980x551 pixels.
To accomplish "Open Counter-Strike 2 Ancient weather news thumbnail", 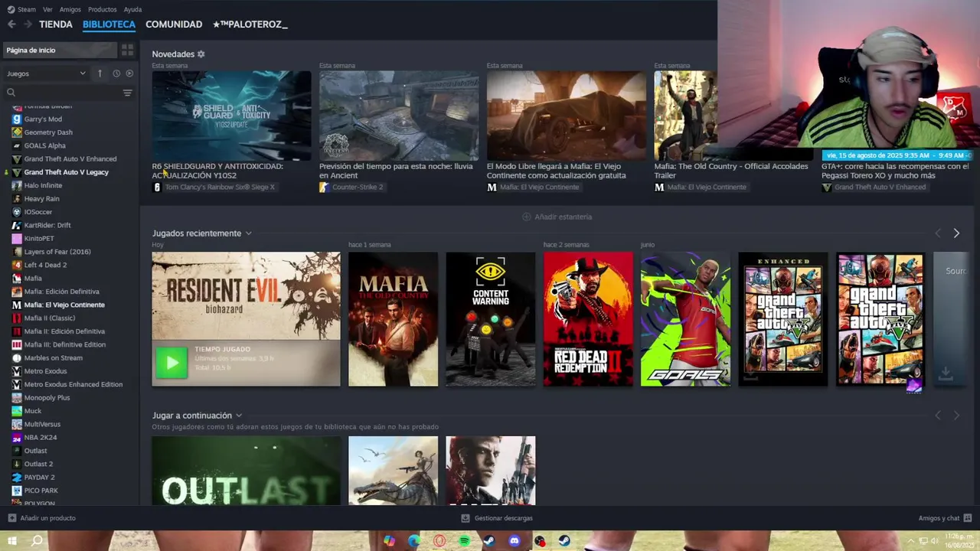I will pos(399,116).
